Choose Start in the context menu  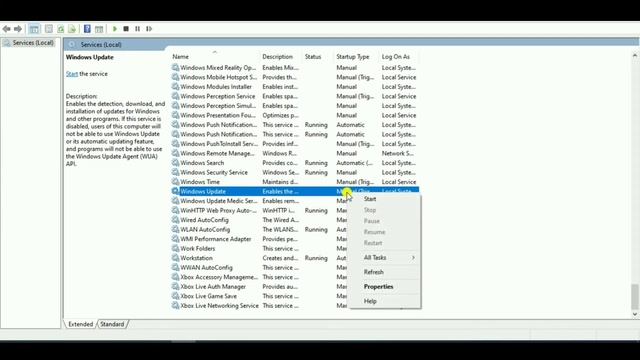[x=370, y=199]
